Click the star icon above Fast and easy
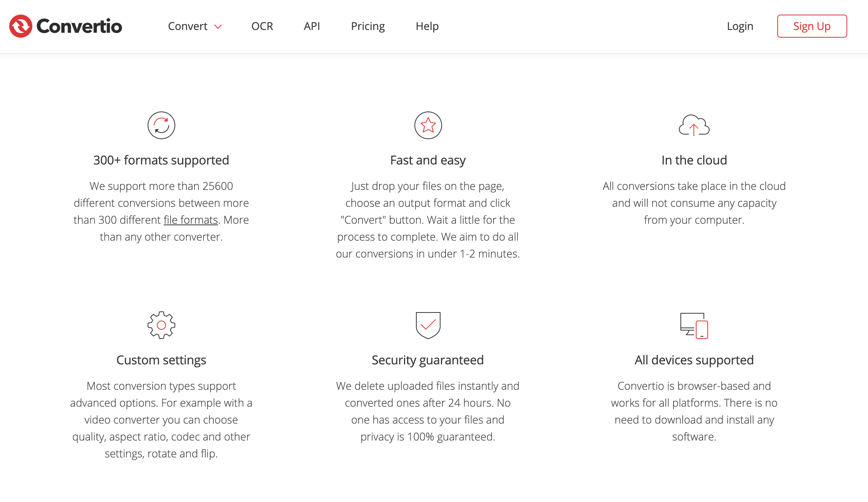Screen dimensions: 868x502 pyautogui.click(x=428, y=125)
